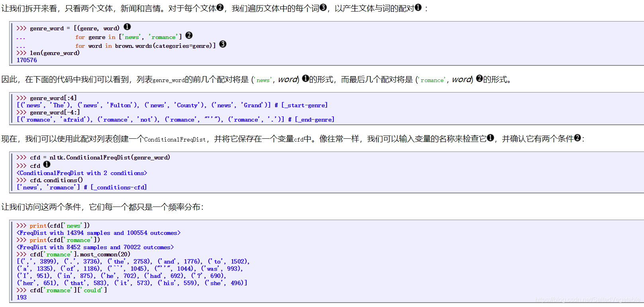Click the tuple ('was', 993)
Screen dimensions: 644x307
tap(221, 269)
